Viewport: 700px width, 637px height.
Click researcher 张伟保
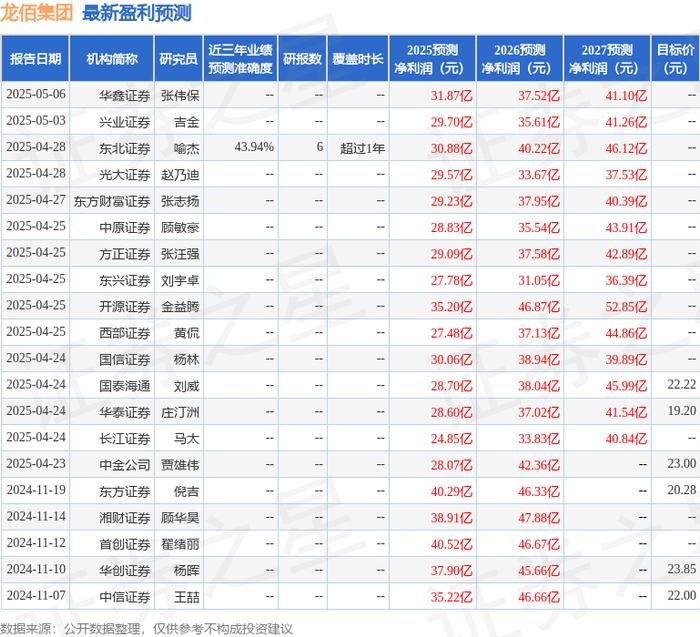pyautogui.click(x=180, y=96)
